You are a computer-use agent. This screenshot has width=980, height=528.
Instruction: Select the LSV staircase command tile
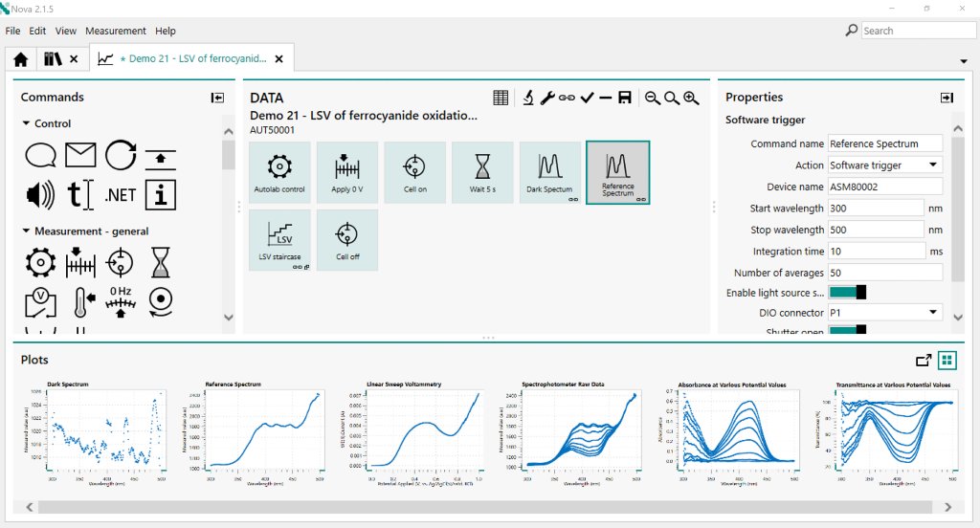(x=279, y=240)
